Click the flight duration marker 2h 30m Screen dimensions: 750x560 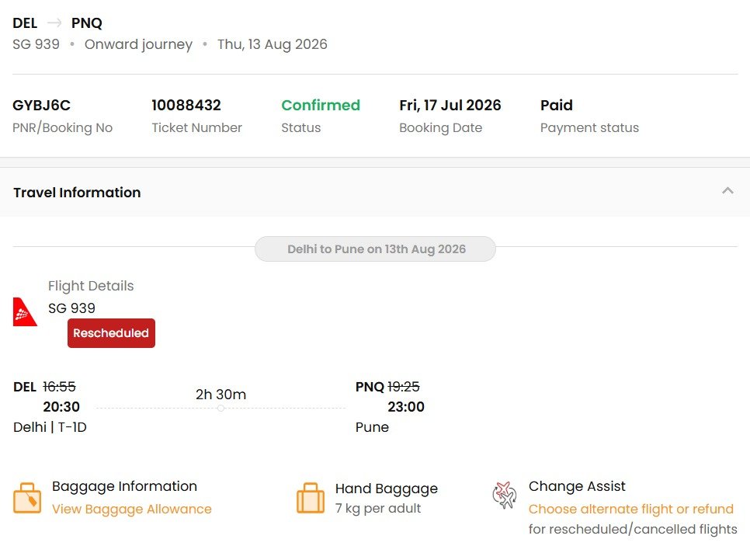click(x=220, y=395)
